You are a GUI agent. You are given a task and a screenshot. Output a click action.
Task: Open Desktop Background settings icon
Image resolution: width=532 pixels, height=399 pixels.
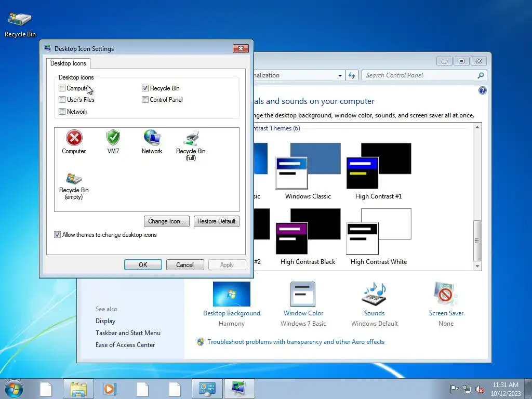click(232, 294)
